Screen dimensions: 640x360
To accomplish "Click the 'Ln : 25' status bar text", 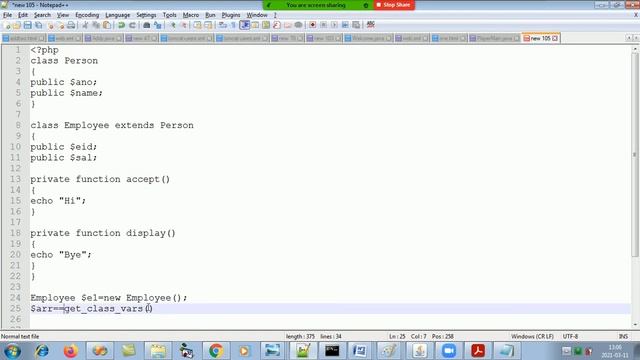I will 397,337.
